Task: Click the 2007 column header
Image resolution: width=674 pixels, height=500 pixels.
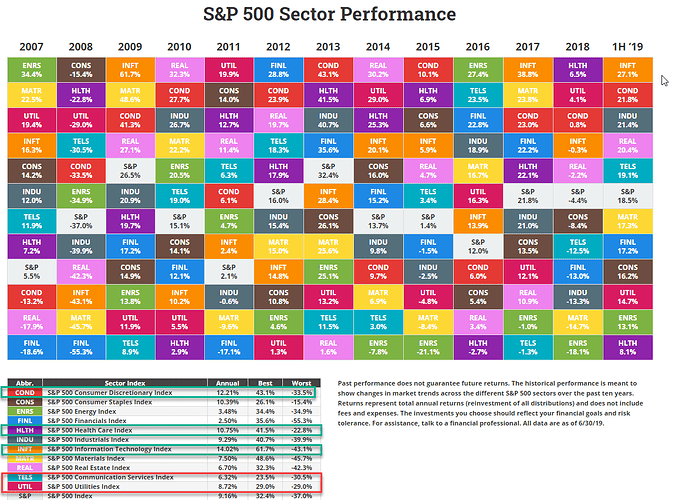Action: click(x=32, y=46)
